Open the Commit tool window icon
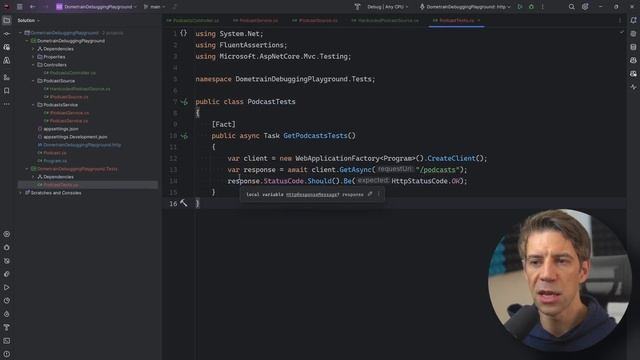The height and width of the screenshot is (360, 640). click(7, 34)
